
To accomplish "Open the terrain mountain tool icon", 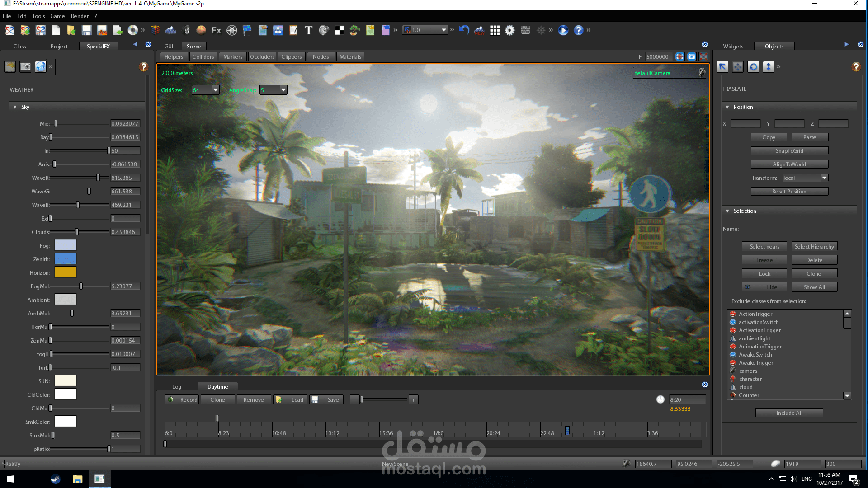I will click(x=170, y=30).
